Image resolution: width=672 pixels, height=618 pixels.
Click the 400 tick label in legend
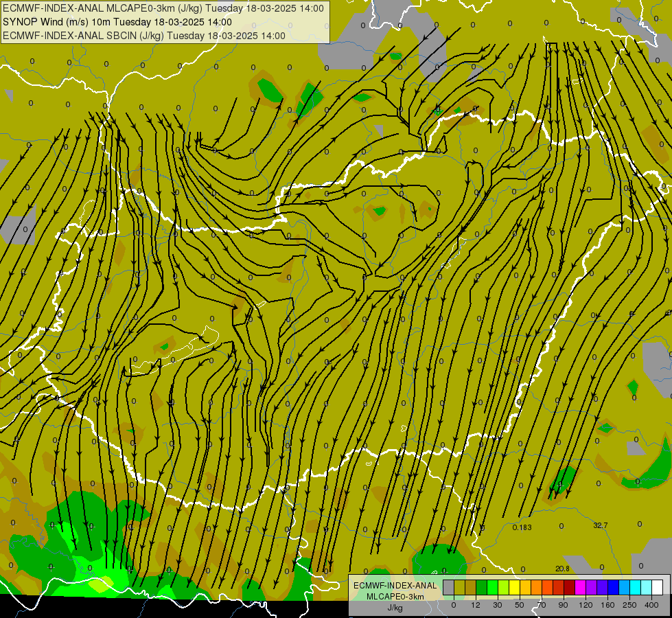point(651,606)
